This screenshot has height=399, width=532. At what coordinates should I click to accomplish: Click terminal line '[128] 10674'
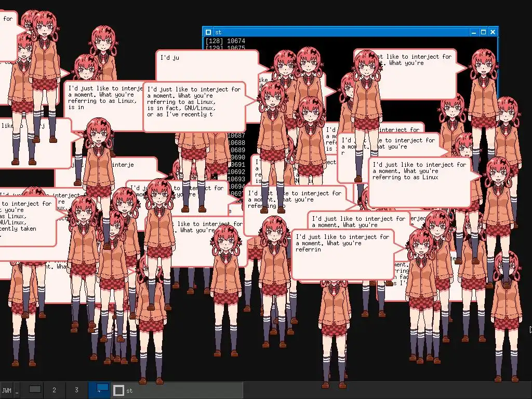tap(225, 41)
